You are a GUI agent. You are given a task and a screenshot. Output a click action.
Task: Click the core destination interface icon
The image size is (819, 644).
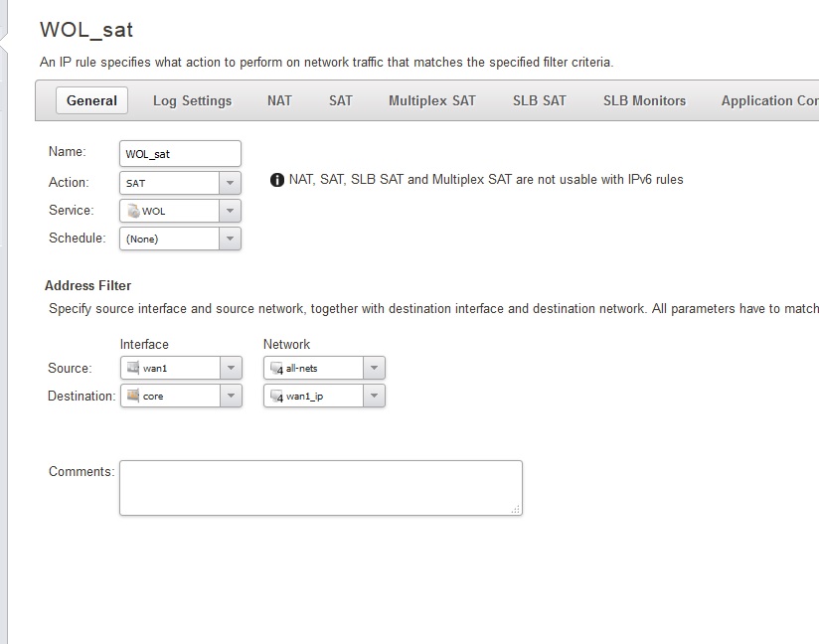coord(133,396)
